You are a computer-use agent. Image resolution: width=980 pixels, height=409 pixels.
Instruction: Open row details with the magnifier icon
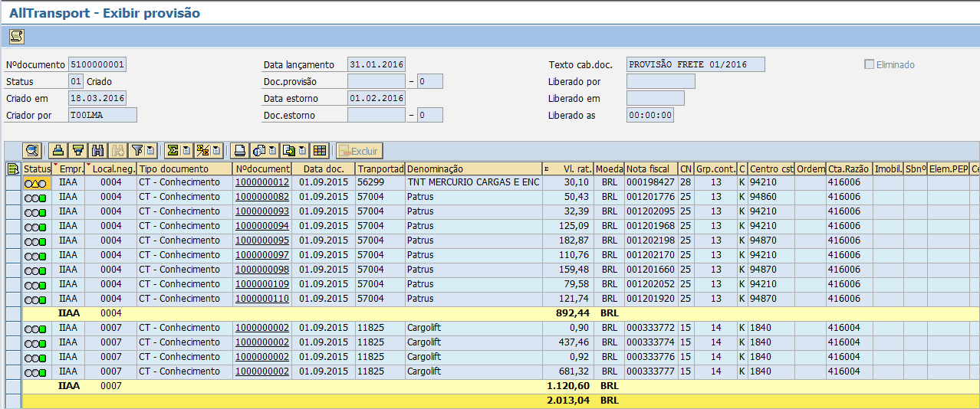(32, 151)
